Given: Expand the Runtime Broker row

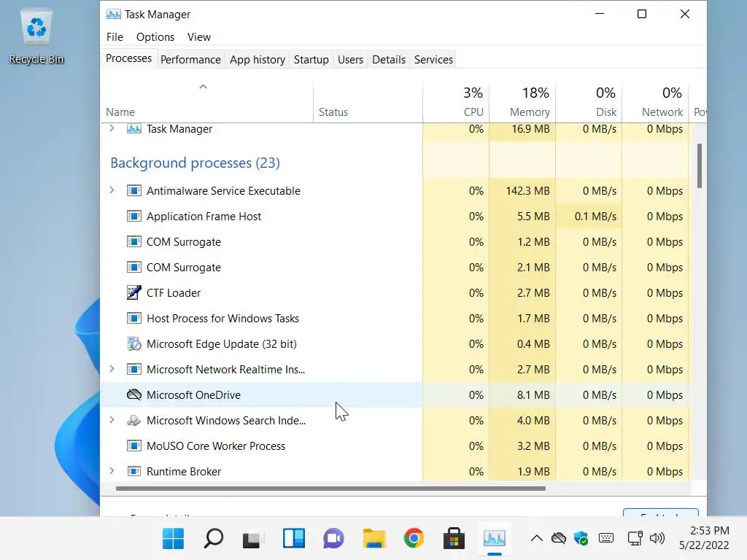Looking at the screenshot, I should 112,470.
